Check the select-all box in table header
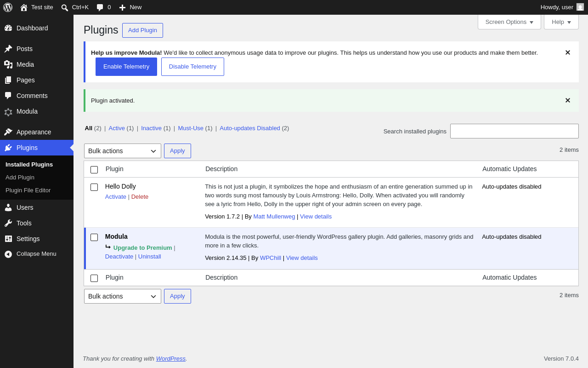 94,170
